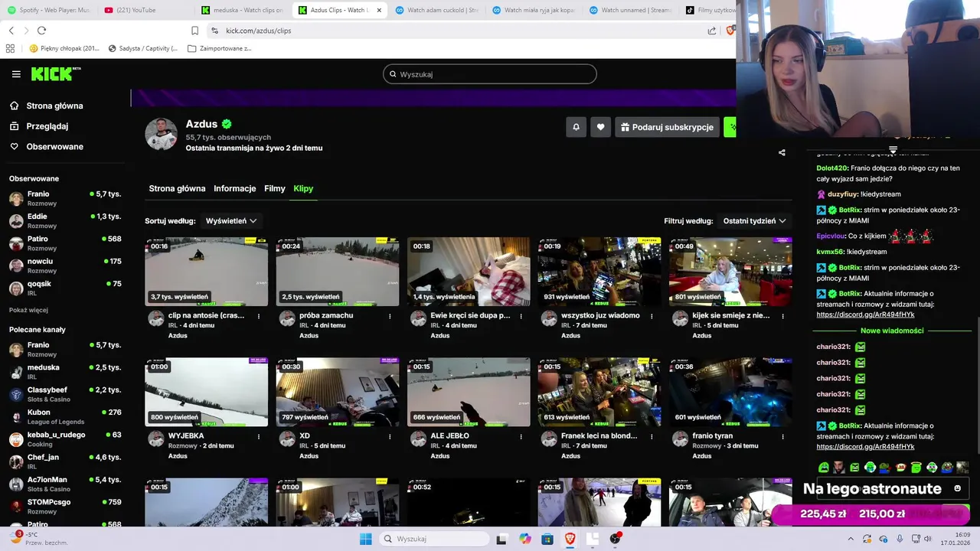The width and height of the screenshot is (980, 551).
Task: Click the Kick search field
Action: [x=490, y=74]
